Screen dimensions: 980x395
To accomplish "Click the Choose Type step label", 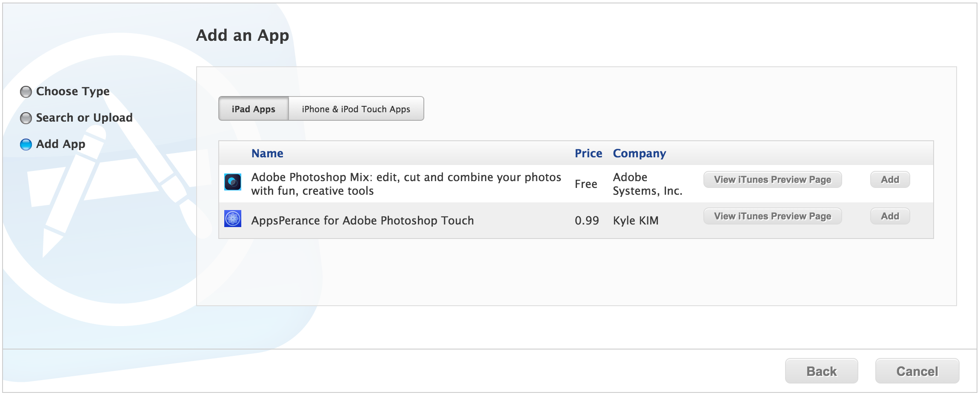I will point(73,91).
